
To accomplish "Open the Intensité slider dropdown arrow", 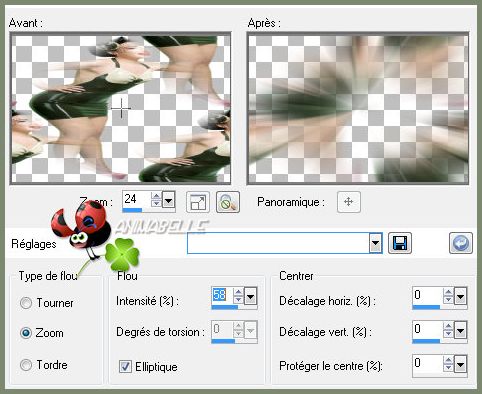I will (250, 296).
